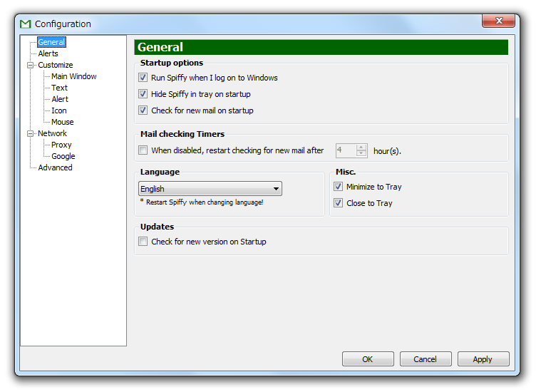Click the Spiffy mail icon in title bar
Image resolution: width=536 pixels, height=392 pixels.
25,24
